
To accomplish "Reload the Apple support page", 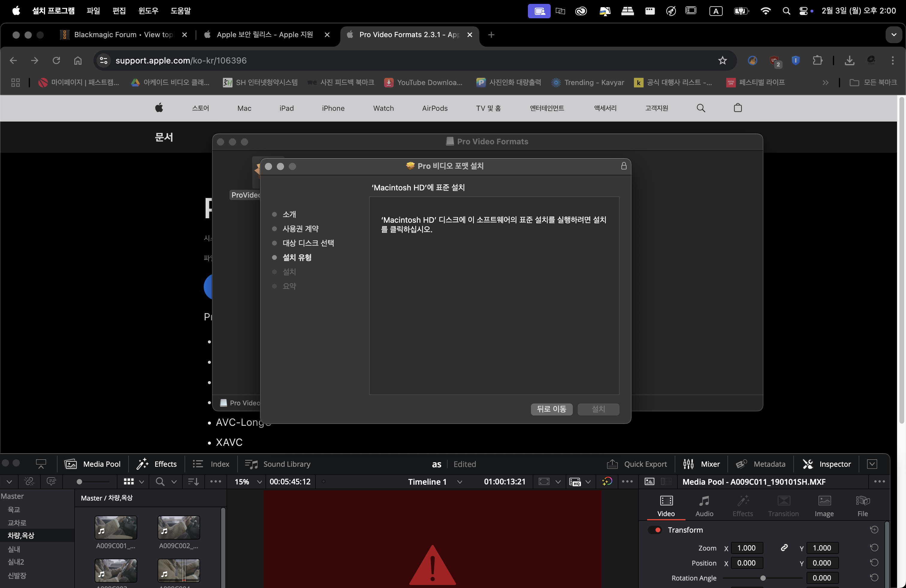I will pyautogui.click(x=56, y=60).
